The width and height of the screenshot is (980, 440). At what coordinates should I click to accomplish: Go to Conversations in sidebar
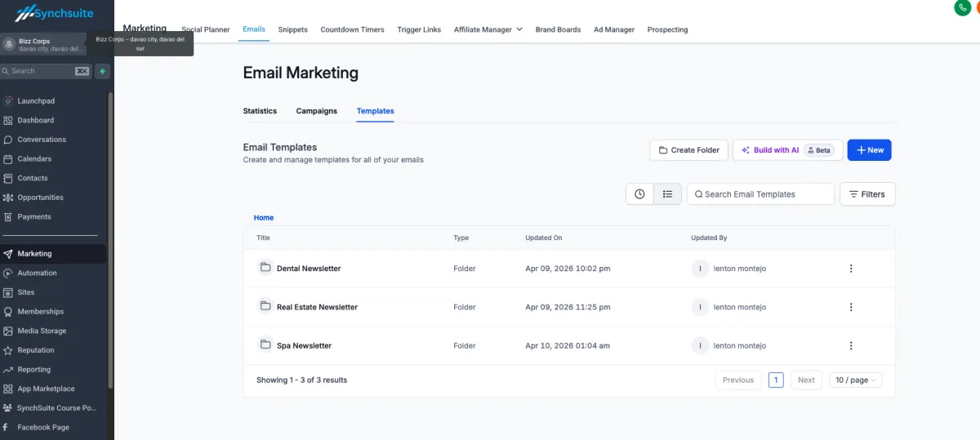42,140
